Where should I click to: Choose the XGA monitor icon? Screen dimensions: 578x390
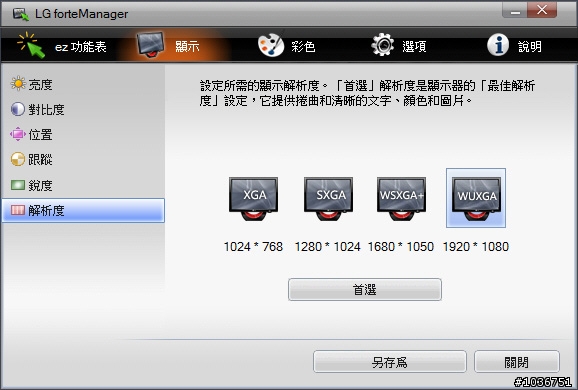(254, 199)
